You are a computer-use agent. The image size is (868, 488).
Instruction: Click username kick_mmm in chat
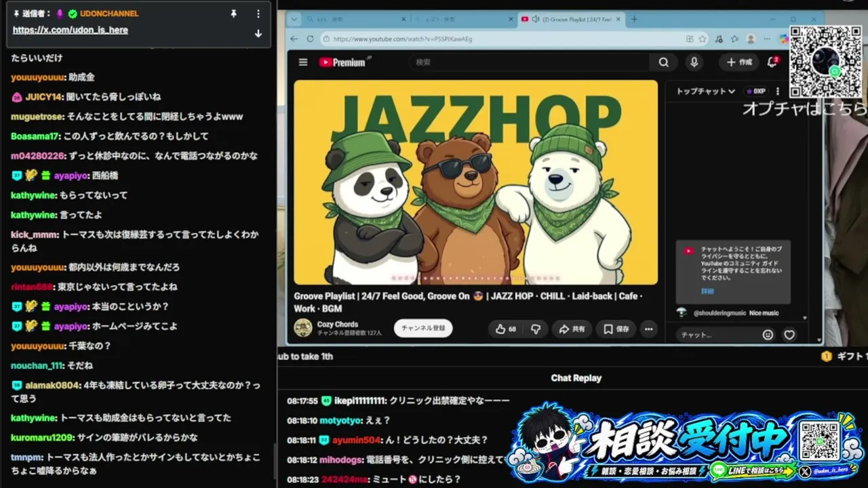click(x=34, y=235)
